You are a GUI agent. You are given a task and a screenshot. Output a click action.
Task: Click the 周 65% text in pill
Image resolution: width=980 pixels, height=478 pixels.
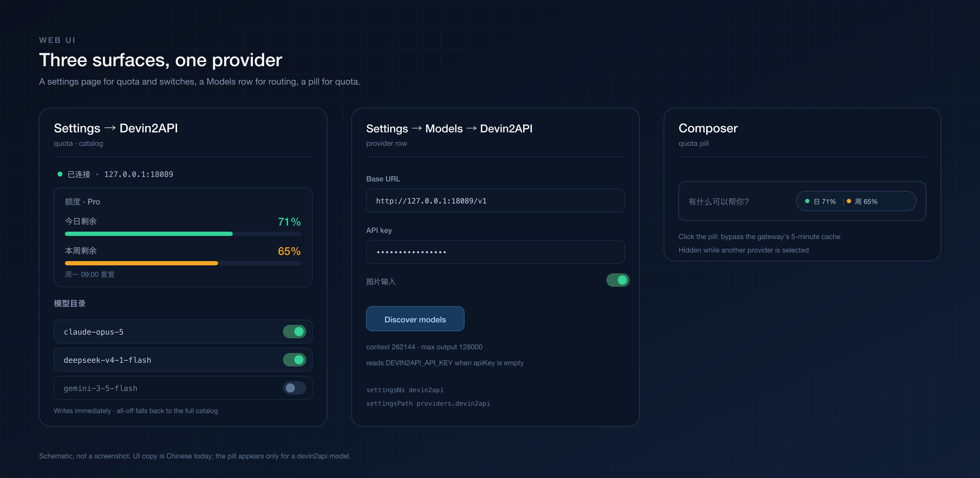click(866, 201)
